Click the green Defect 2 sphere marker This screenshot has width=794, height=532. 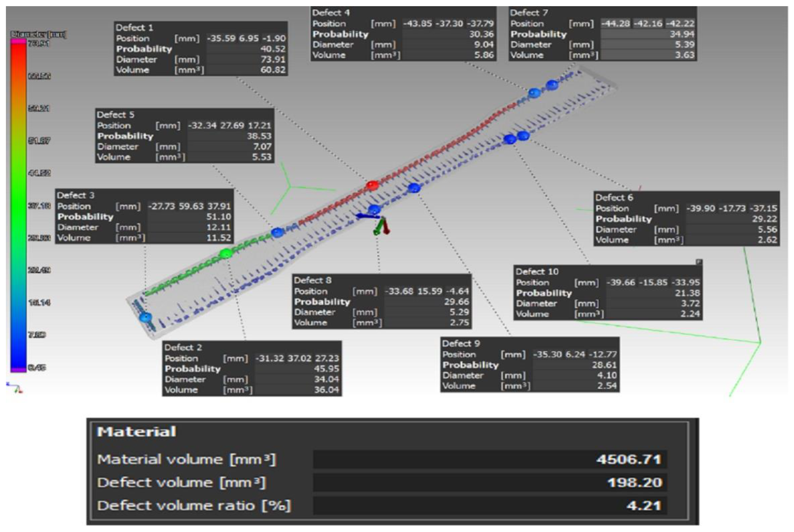[225, 253]
